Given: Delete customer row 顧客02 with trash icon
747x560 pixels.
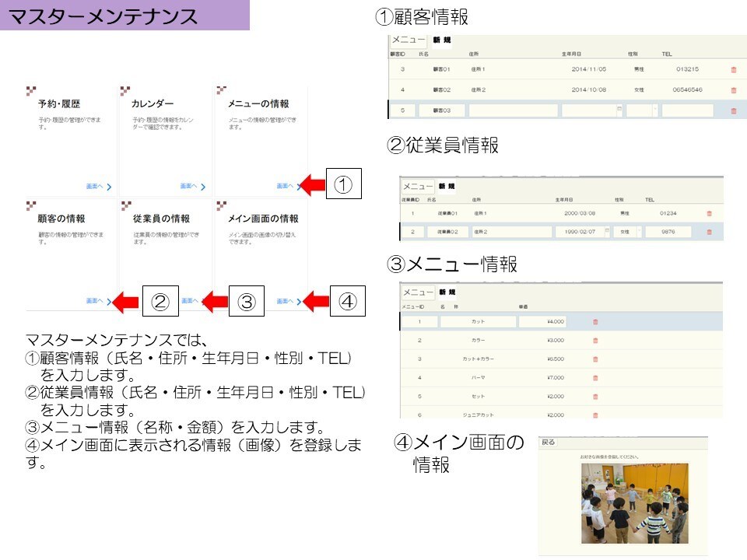Looking at the screenshot, I should (734, 90).
